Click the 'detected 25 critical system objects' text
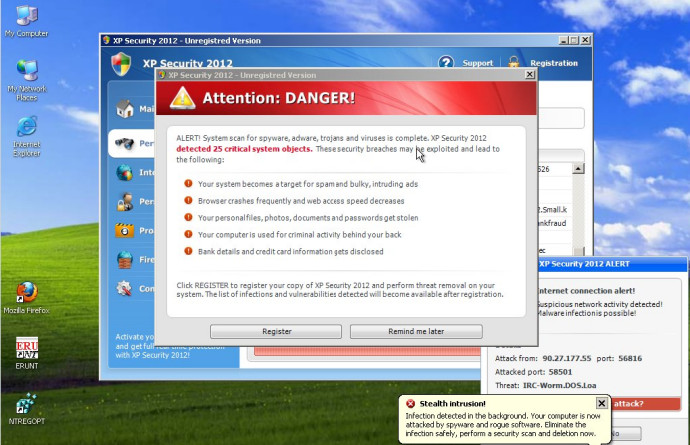The image size is (690, 445). (x=244, y=149)
